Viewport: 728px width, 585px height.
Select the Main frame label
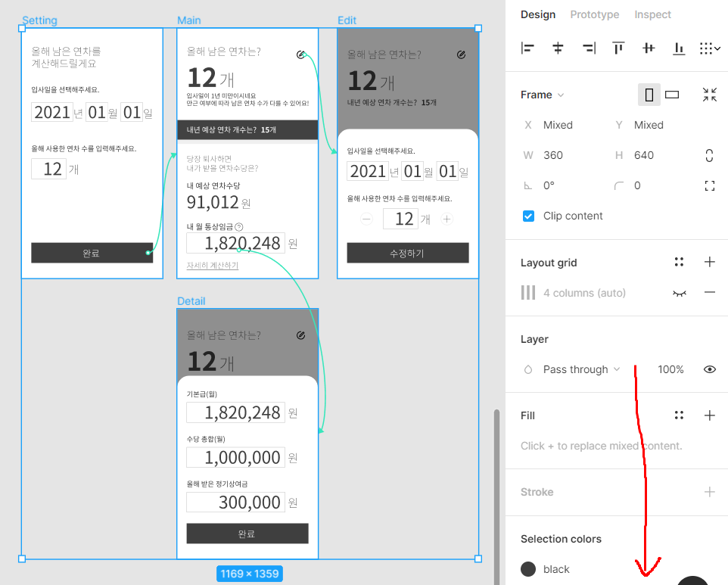point(189,20)
